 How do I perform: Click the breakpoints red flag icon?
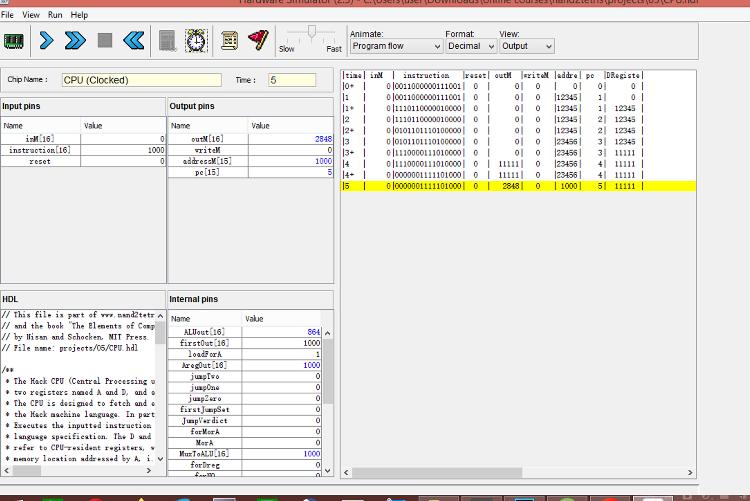coord(258,40)
